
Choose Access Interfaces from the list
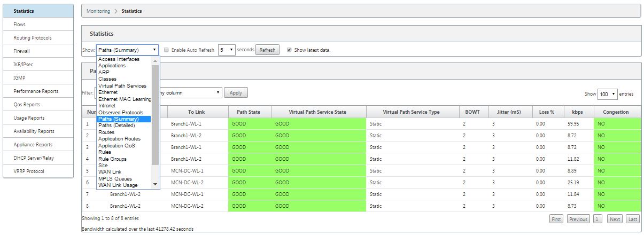tap(124, 59)
